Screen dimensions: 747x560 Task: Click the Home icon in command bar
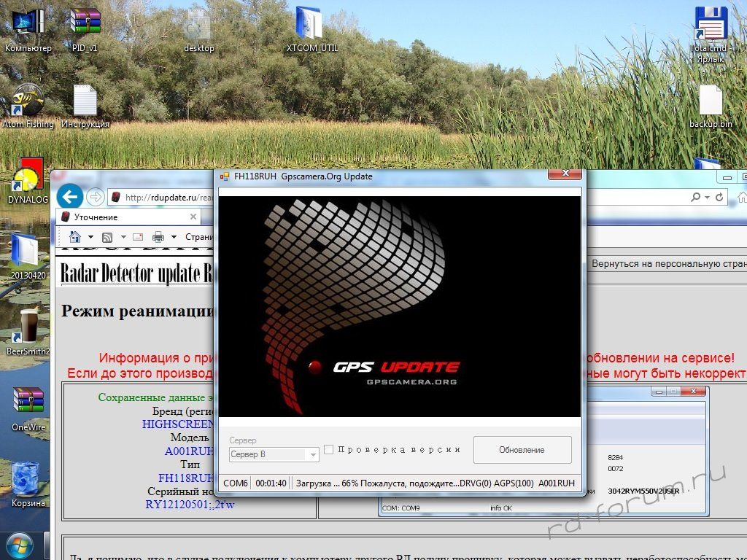pyautogui.click(x=74, y=237)
